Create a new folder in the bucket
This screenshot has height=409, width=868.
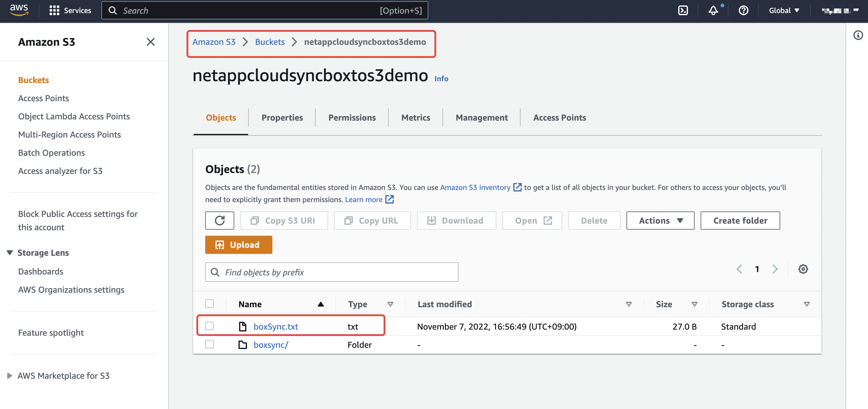[x=740, y=221]
